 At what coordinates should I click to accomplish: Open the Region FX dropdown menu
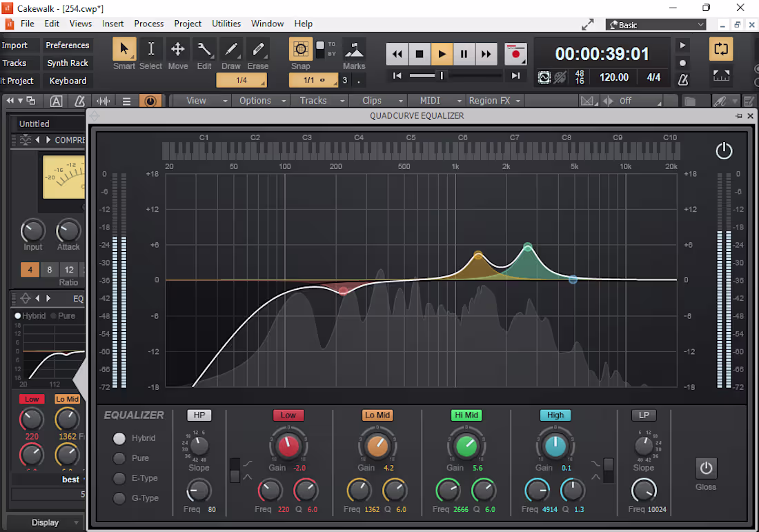[x=494, y=101]
